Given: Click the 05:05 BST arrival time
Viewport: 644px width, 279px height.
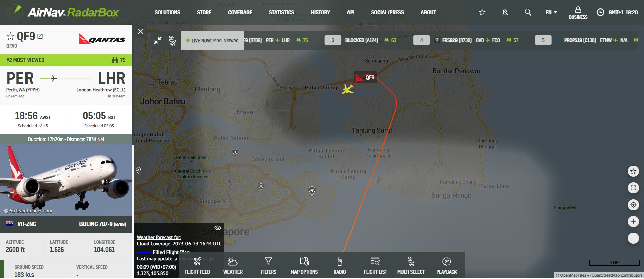Looking at the screenshot, I should pyautogui.click(x=99, y=116).
